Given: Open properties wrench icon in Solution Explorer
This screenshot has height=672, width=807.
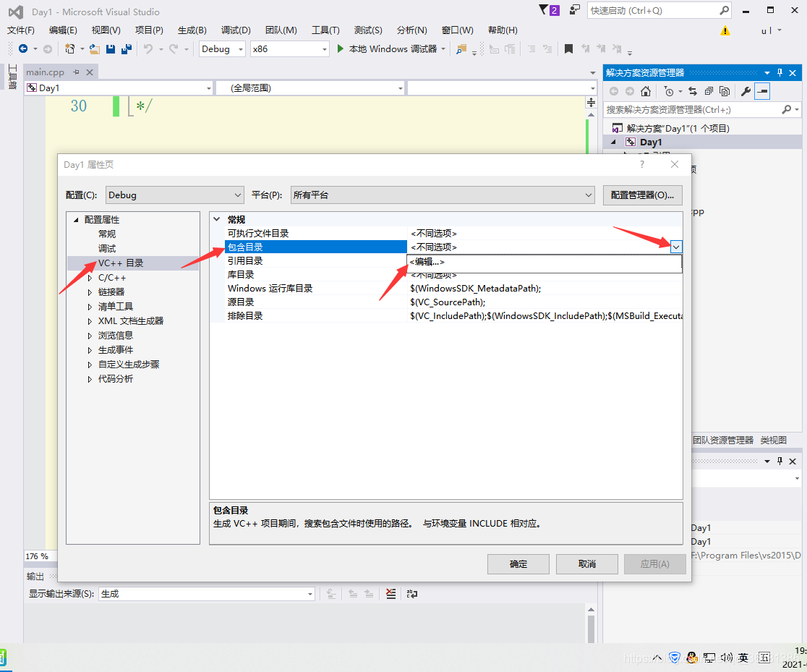Looking at the screenshot, I should pyautogui.click(x=746, y=92).
